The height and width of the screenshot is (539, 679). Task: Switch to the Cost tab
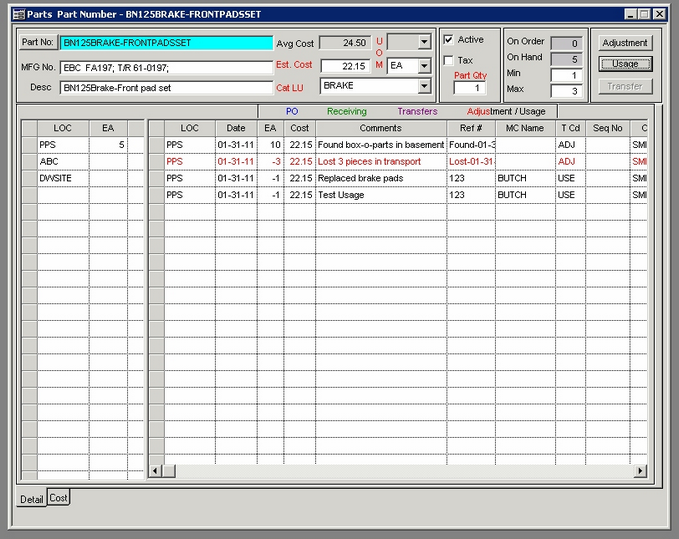point(59,498)
